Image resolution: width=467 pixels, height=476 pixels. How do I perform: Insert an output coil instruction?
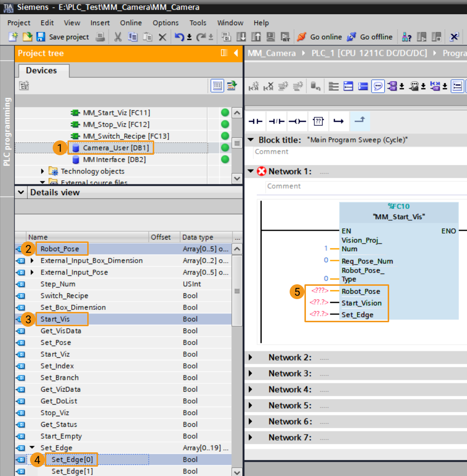[x=298, y=121]
